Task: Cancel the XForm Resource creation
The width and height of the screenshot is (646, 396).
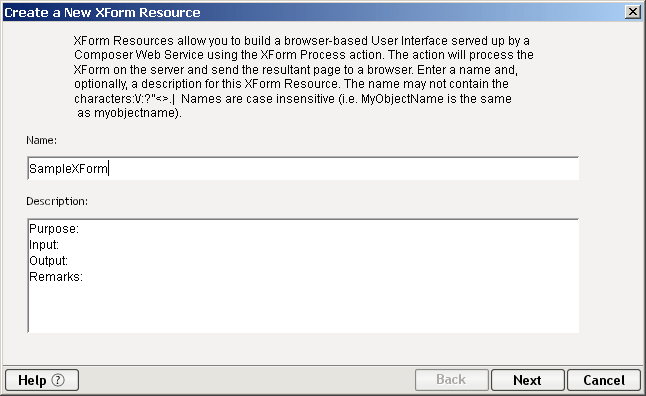Action: [604, 380]
